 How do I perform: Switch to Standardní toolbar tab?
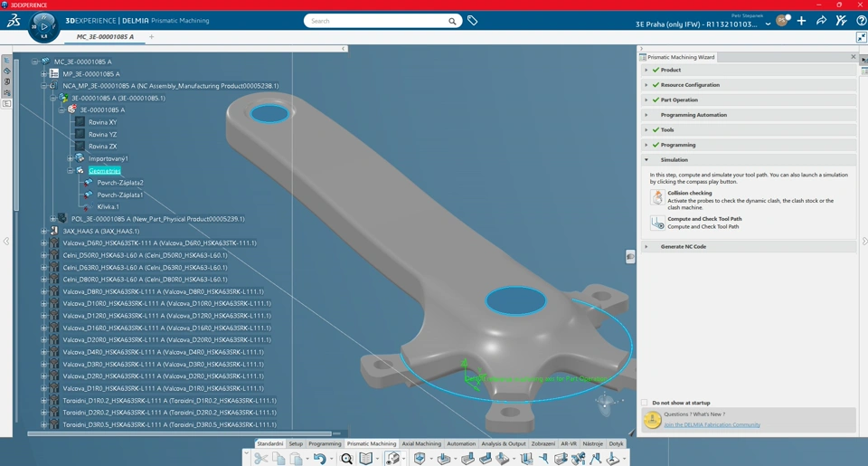(270, 444)
